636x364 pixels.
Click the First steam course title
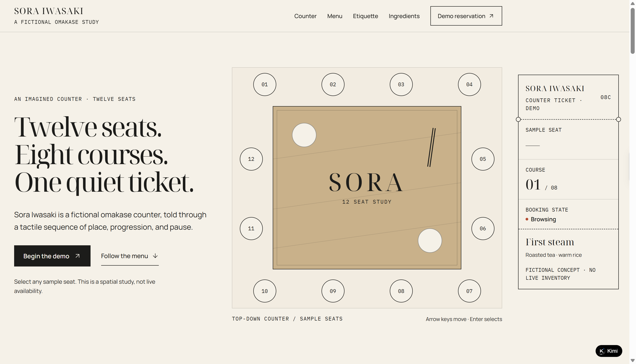point(550,242)
